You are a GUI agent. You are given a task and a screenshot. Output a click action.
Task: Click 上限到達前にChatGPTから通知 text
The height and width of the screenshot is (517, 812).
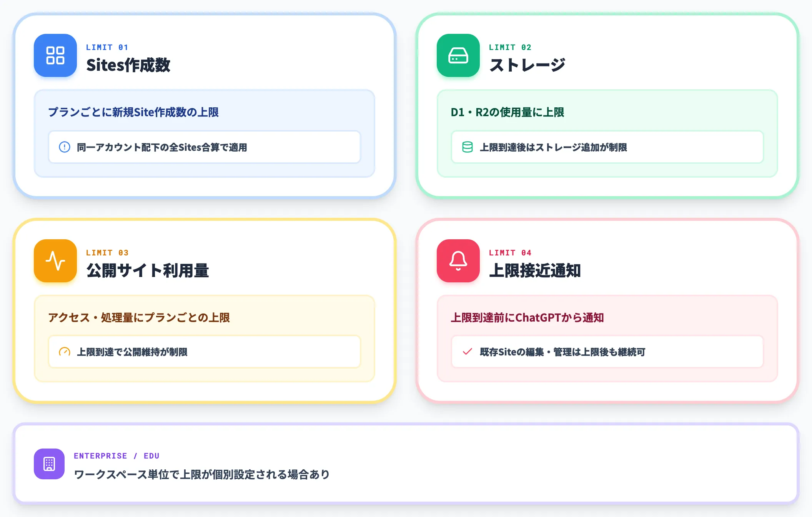(527, 318)
